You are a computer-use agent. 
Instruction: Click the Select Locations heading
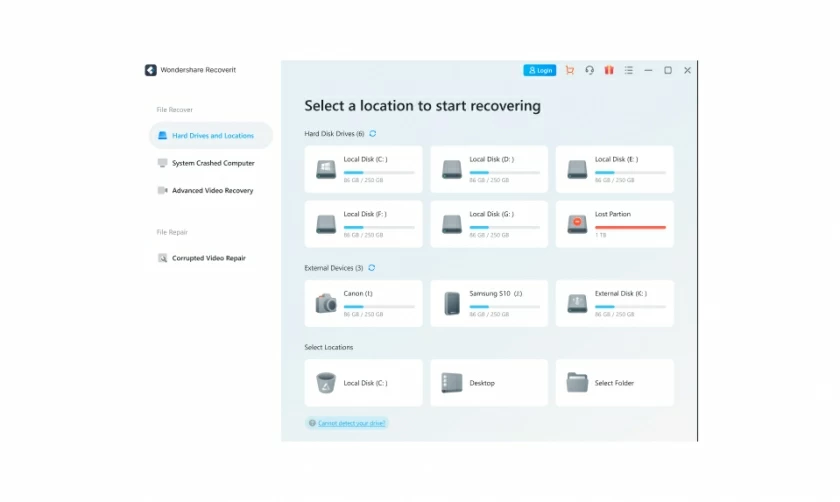click(329, 347)
